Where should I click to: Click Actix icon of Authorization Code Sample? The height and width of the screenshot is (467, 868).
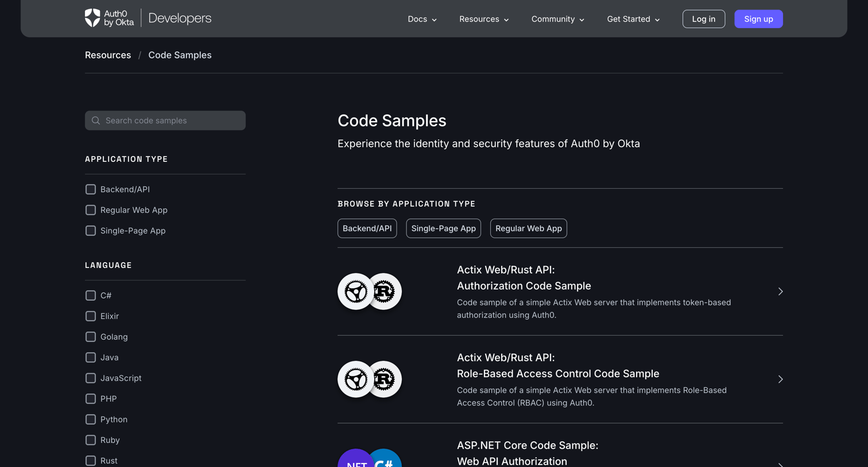356,291
